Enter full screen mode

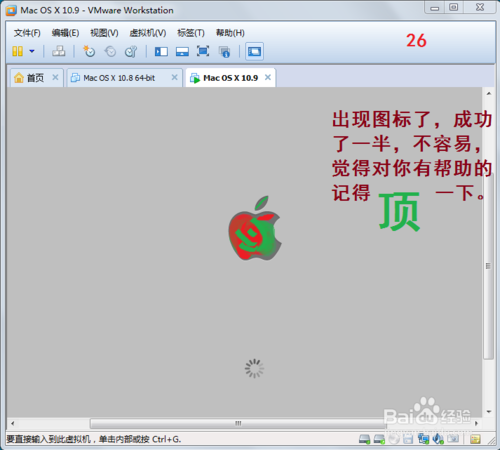click(x=203, y=51)
